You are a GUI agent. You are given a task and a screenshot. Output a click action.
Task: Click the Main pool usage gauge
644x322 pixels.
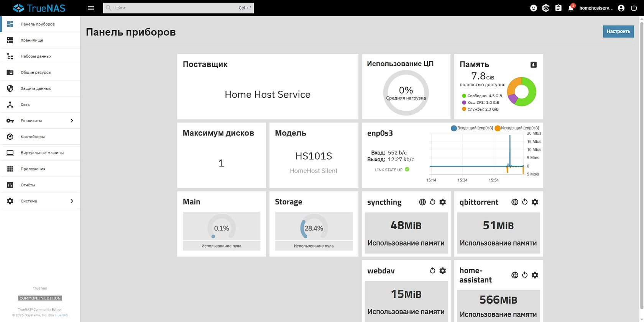222,226
